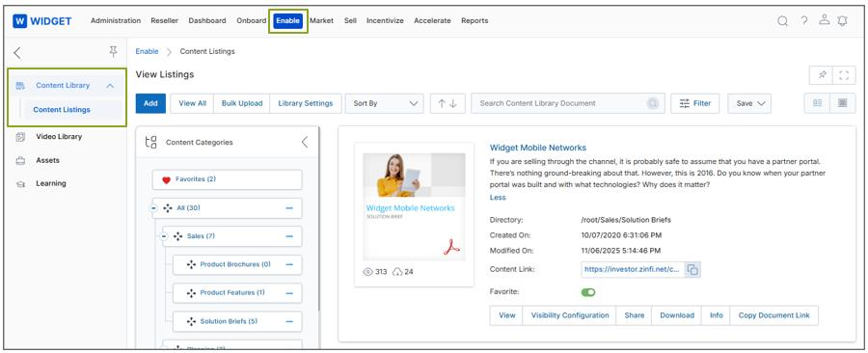Image resolution: width=868 pixels, height=353 pixels.
Task: Select Content Listings in the sidebar
Action: click(62, 110)
